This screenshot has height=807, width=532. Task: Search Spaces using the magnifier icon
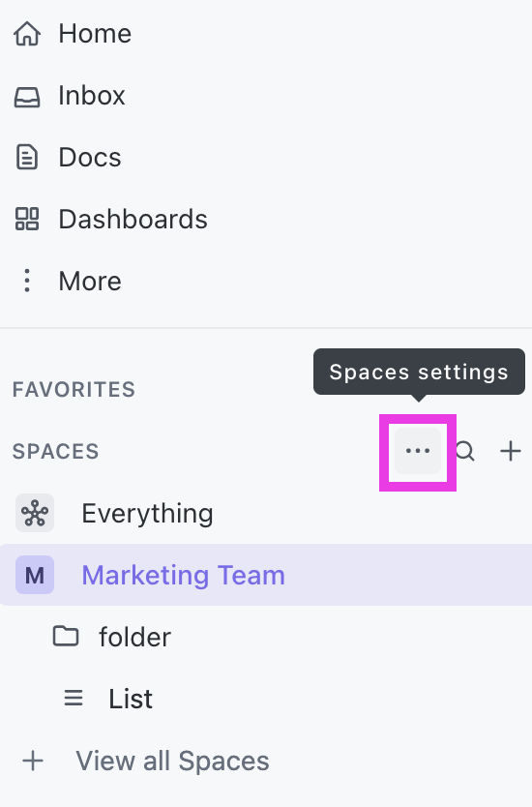tap(465, 451)
